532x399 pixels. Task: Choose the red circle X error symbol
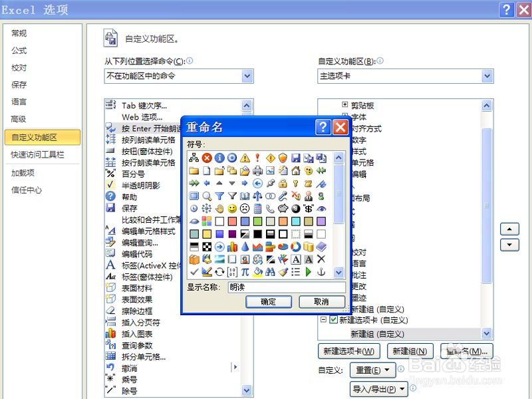207,158
